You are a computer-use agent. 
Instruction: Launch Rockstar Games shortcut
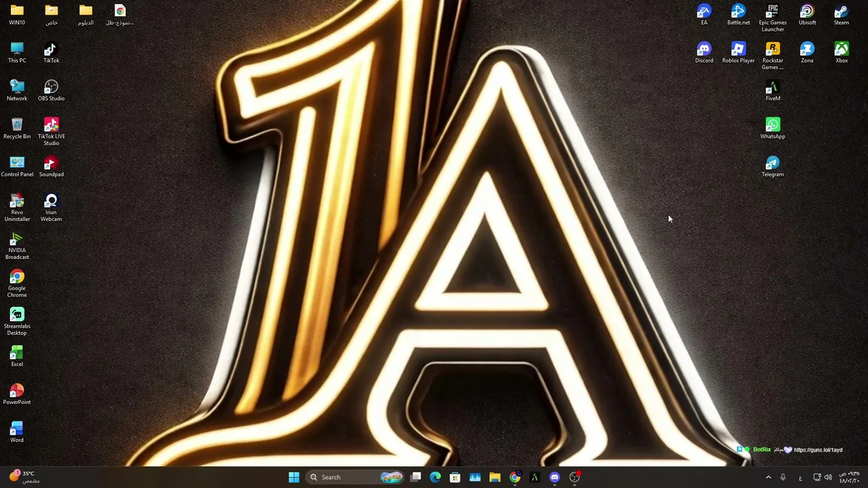772,56
